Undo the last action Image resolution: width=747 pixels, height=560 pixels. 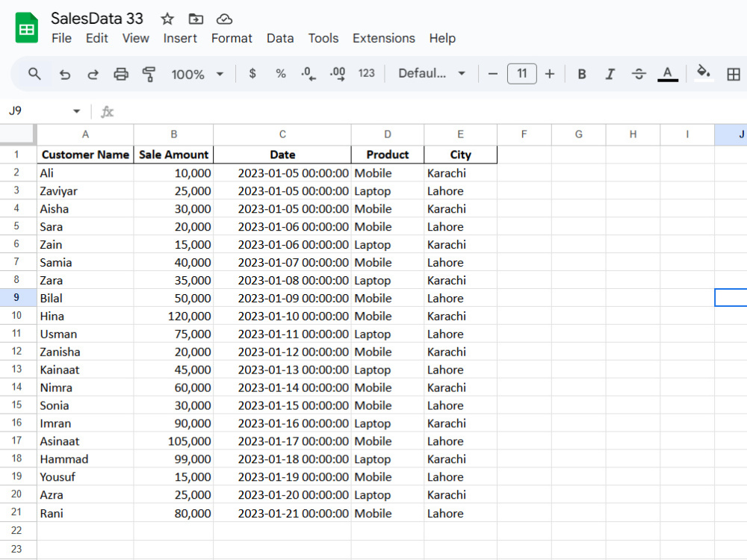tap(64, 74)
